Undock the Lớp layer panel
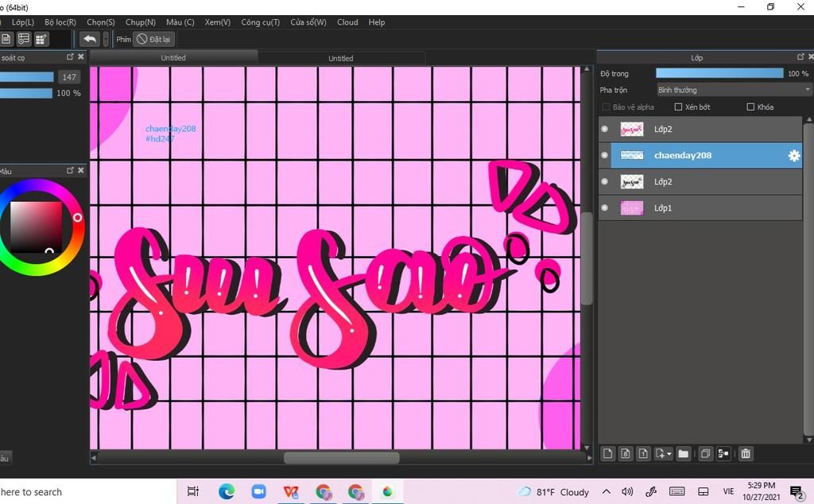This screenshot has width=814, height=504. [x=800, y=56]
